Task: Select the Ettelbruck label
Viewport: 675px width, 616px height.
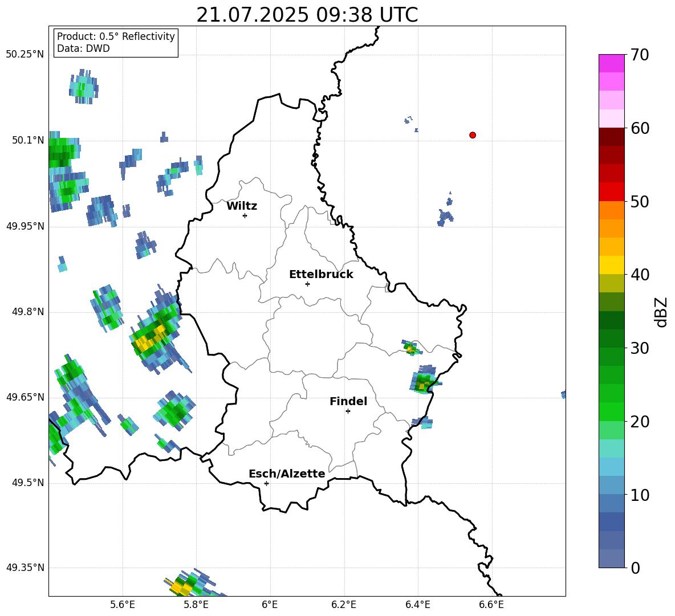Action: (x=321, y=275)
